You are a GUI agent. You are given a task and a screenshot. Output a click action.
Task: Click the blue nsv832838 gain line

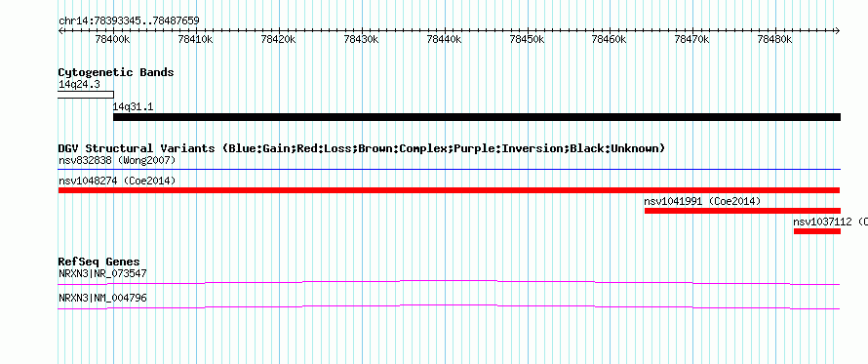point(449,169)
